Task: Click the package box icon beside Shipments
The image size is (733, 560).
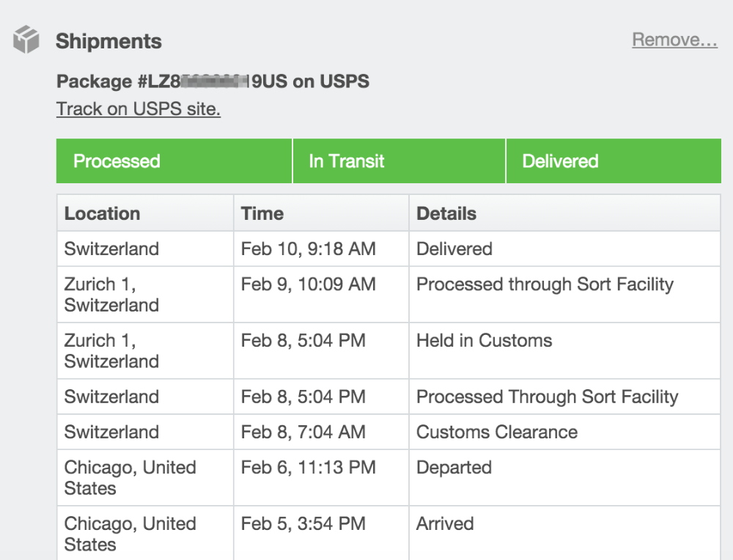Action: point(26,40)
